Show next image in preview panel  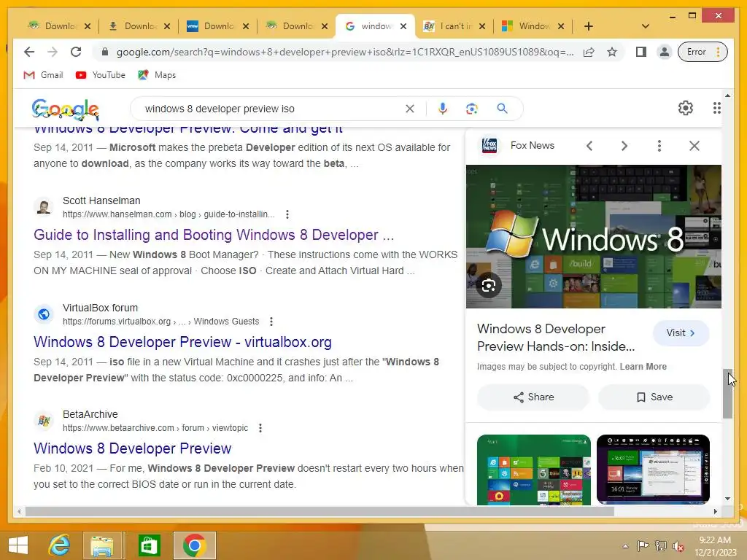(624, 146)
